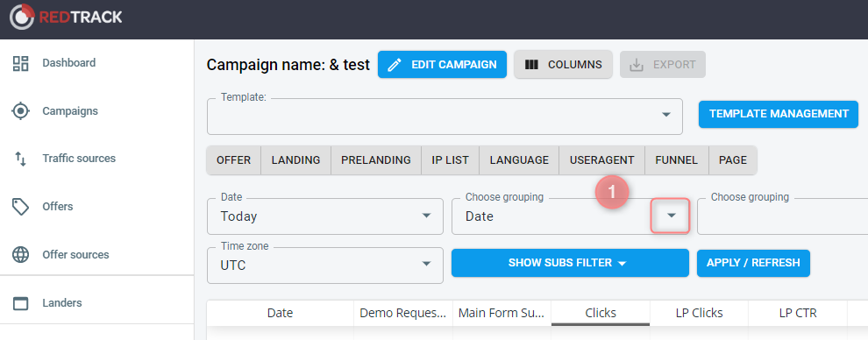Click Demo Reques... column header
Screen dimensions: 868x340
tap(403, 313)
